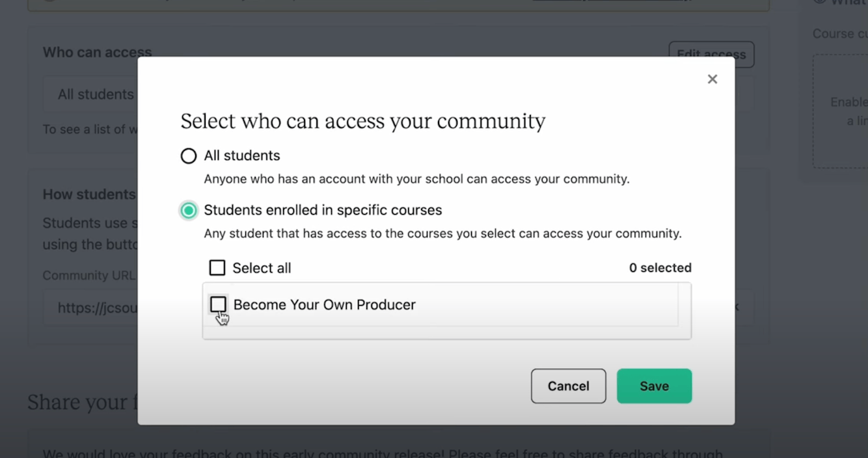
Task: Check the "Become Your Own Producer" course checkbox
Action: coord(218,304)
